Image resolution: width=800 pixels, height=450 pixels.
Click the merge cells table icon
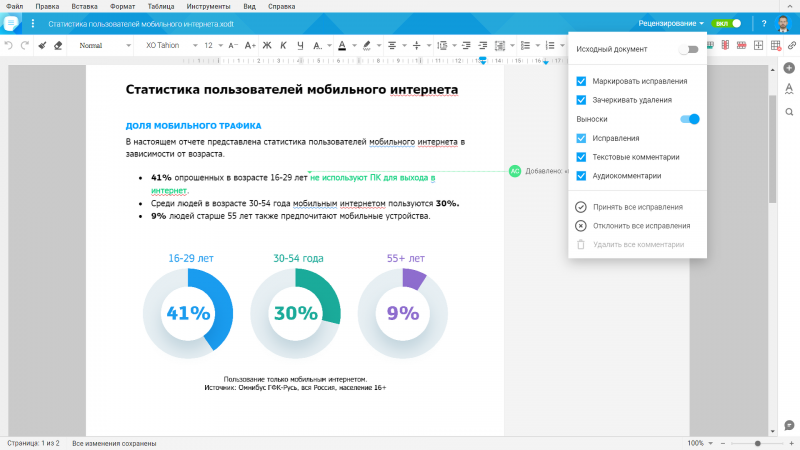[x=759, y=45]
